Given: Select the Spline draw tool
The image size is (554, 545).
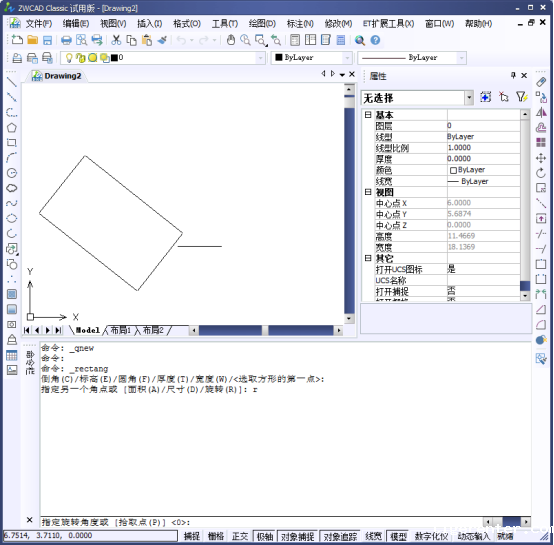Looking at the screenshot, I should pyautogui.click(x=12, y=203).
